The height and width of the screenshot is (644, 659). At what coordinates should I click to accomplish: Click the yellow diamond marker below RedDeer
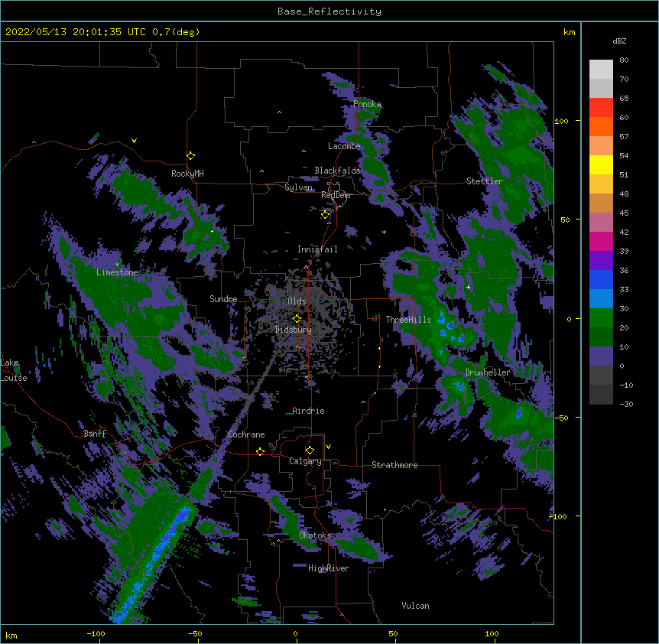[x=326, y=215]
